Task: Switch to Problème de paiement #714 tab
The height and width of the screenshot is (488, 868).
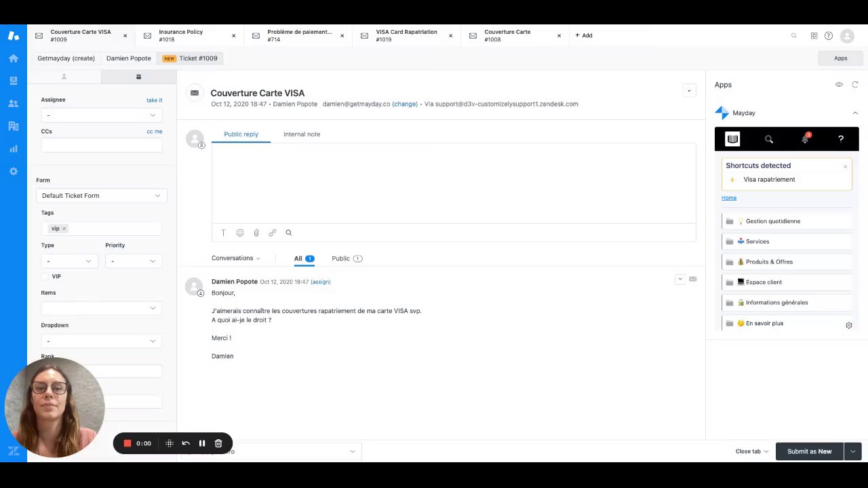Action: (x=298, y=36)
